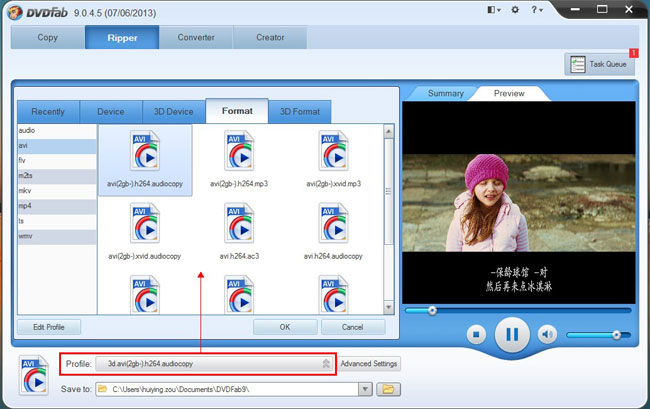Open the Recently profiles tab
This screenshot has width=650, height=409.
[x=48, y=111]
